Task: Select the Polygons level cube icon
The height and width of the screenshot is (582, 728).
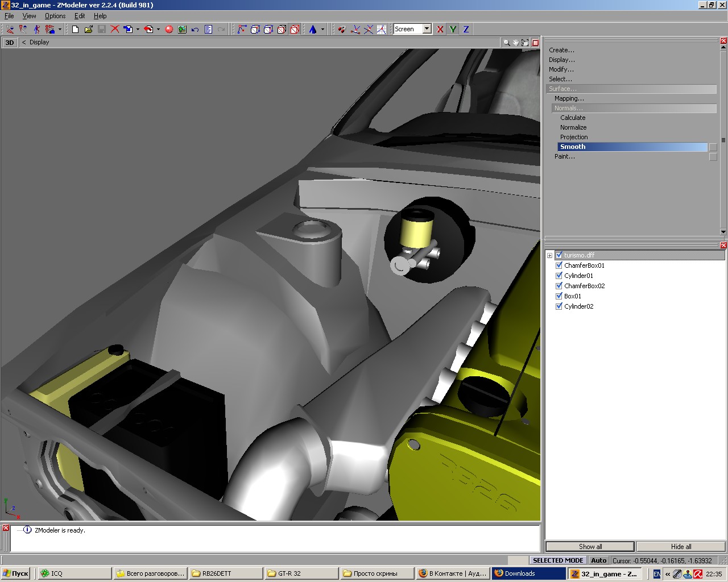Action: coord(268,29)
